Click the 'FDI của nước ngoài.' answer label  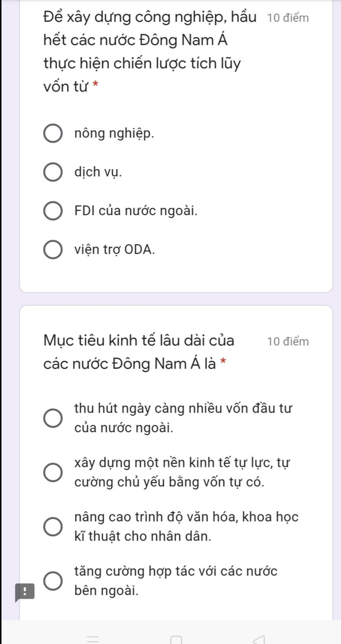pyautogui.click(x=136, y=211)
